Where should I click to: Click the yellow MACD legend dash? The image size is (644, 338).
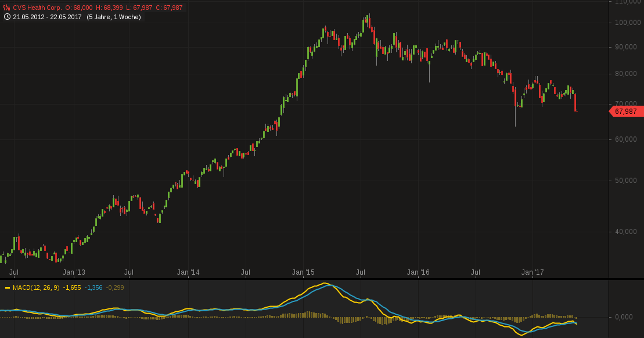point(8,287)
